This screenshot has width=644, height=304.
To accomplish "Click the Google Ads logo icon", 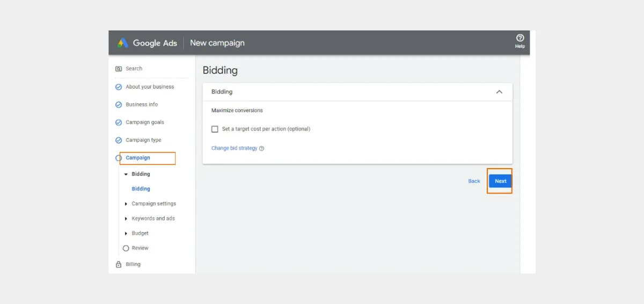I will click(x=123, y=43).
